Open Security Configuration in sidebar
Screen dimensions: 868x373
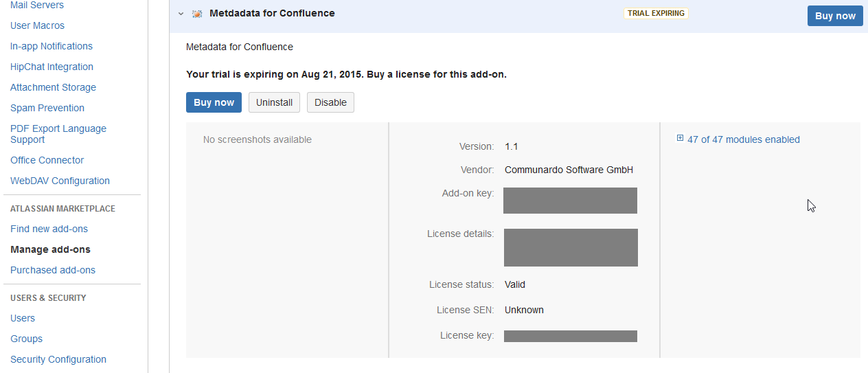click(x=58, y=359)
